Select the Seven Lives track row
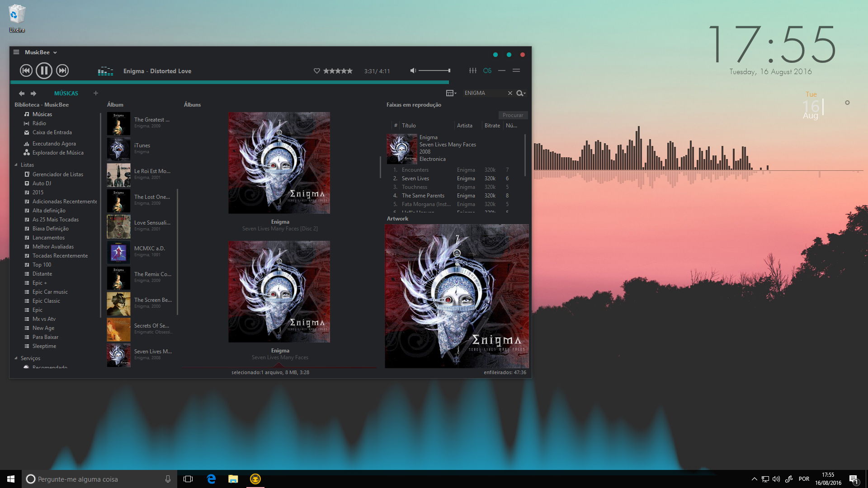The height and width of the screenshot is (488, 868). click(x=454, y=178)
